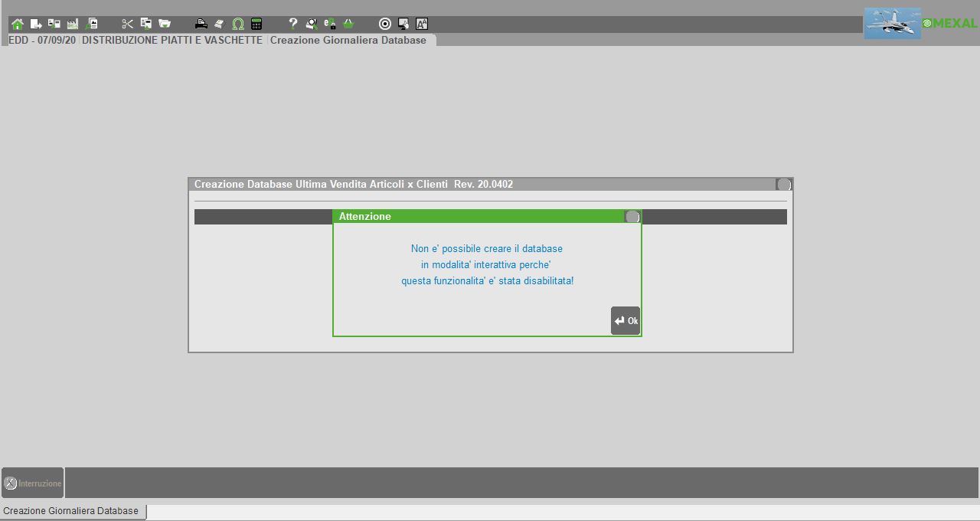Image resolution: width=980 pixels, height=521 pixels.
Task: Click the circular target icon
Action: coord(385,24)
